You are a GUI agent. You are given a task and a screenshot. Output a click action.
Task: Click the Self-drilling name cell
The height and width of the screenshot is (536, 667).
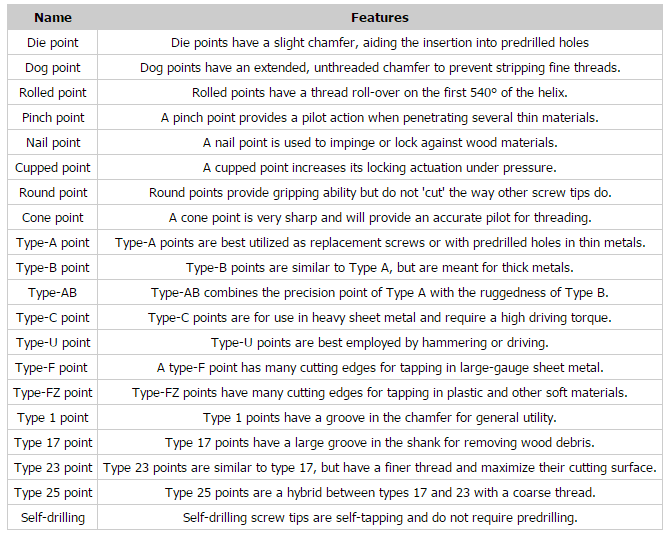point(52,518)
